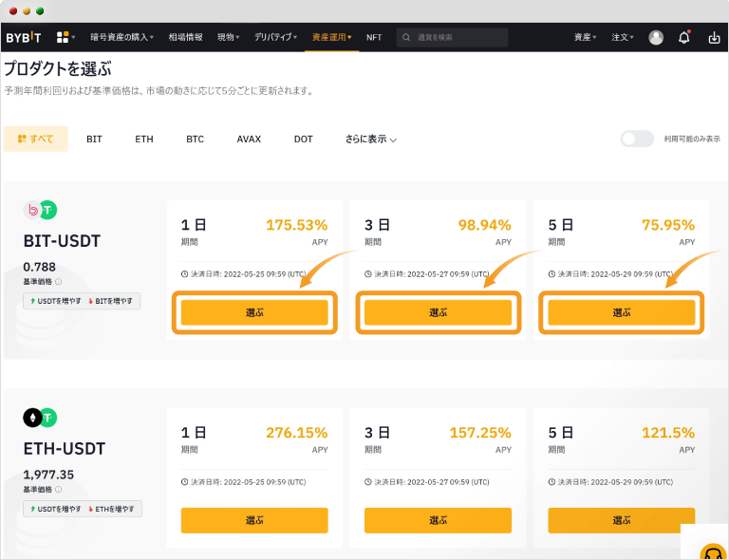The height and width of the screenshot is (560, 729).
Task: Select the AVAX filter tab
Action: coord(249,139)
